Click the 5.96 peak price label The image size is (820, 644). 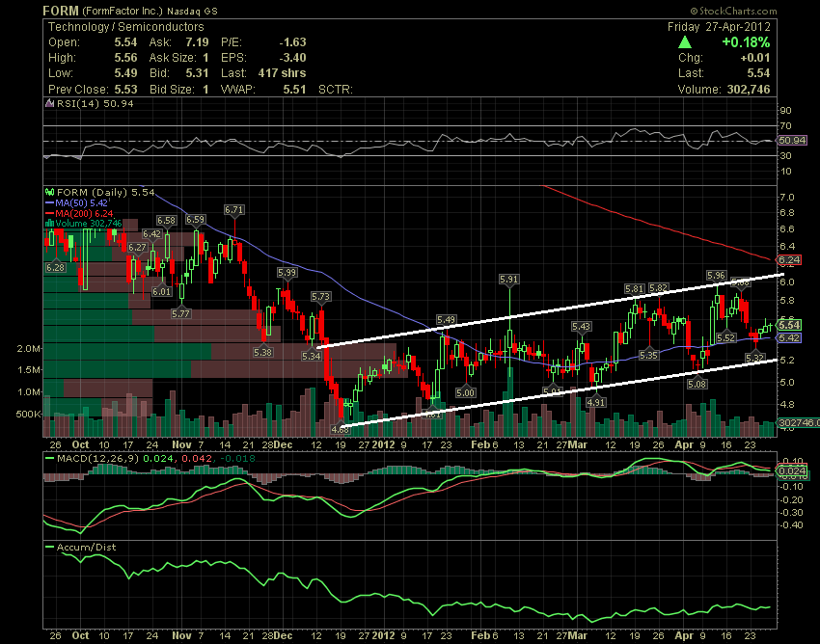[x=716, y=275]
